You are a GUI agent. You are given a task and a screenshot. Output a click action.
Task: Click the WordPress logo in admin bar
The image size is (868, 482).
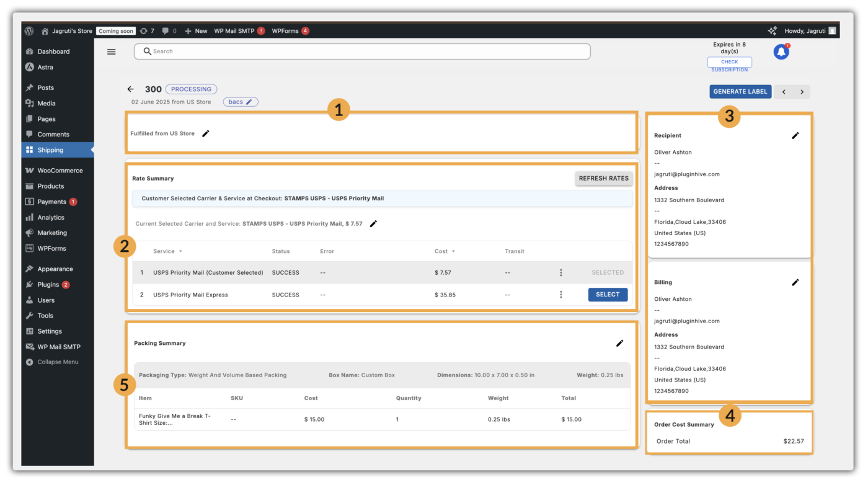(29, 31)
